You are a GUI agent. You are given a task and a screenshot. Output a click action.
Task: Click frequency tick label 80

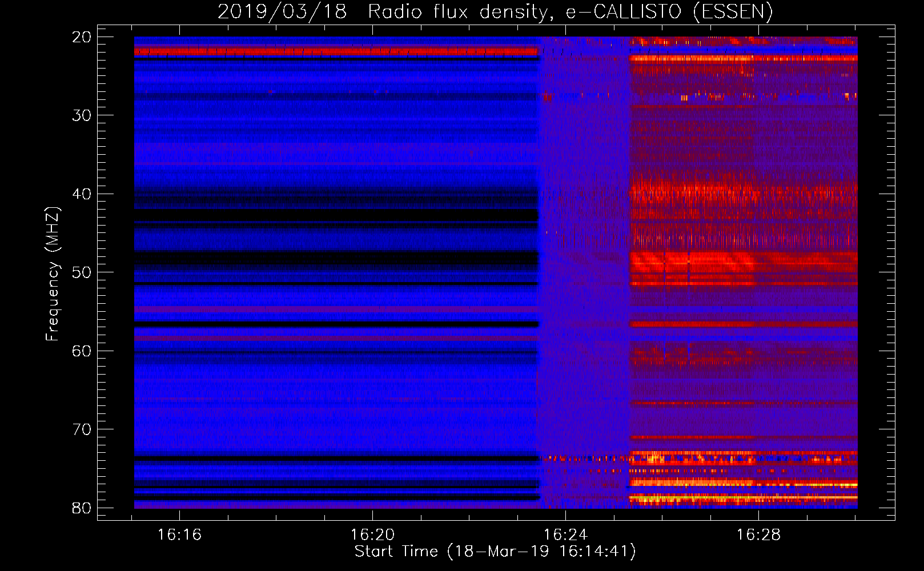click(x=82, y=508)
